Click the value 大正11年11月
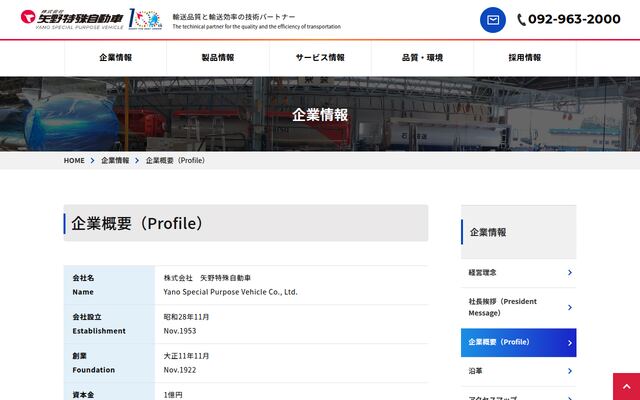Screen dimensions: 640x400 click(187, 356)
